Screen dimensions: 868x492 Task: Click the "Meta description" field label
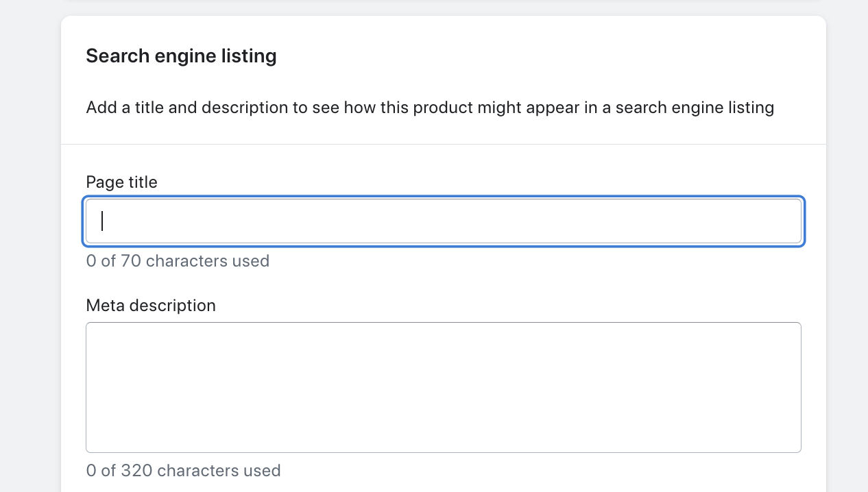pos(151,306)
